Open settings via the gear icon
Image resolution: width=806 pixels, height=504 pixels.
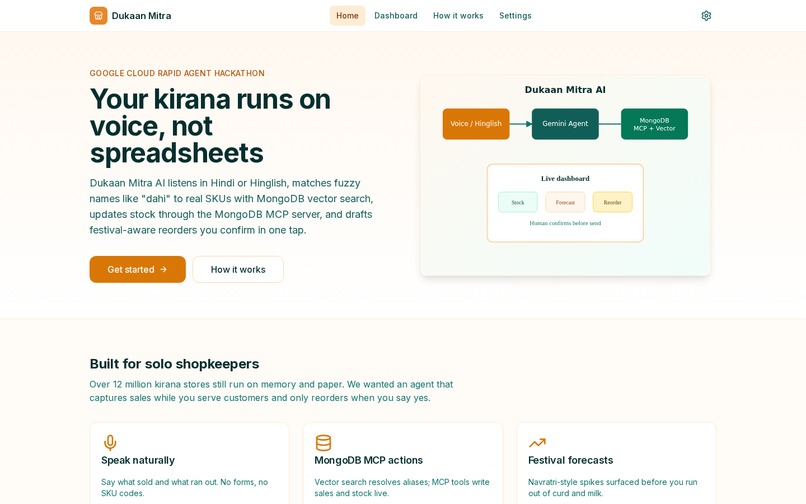point(706,15)
